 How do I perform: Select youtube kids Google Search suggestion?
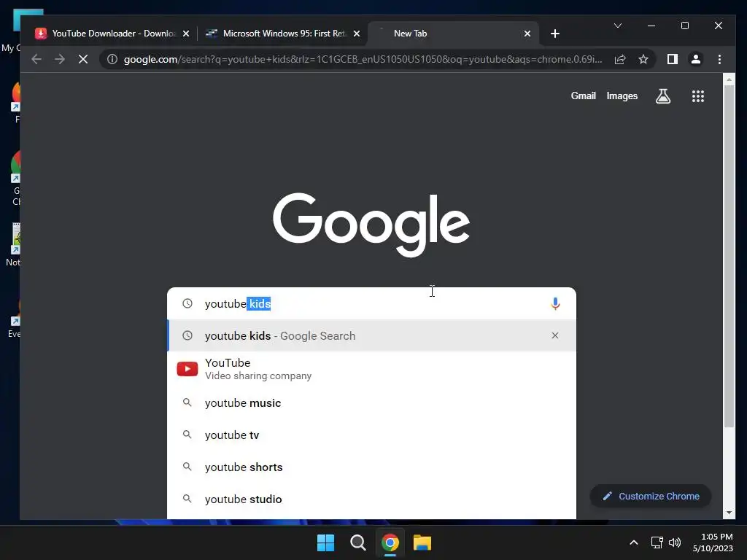click(371, 335)
